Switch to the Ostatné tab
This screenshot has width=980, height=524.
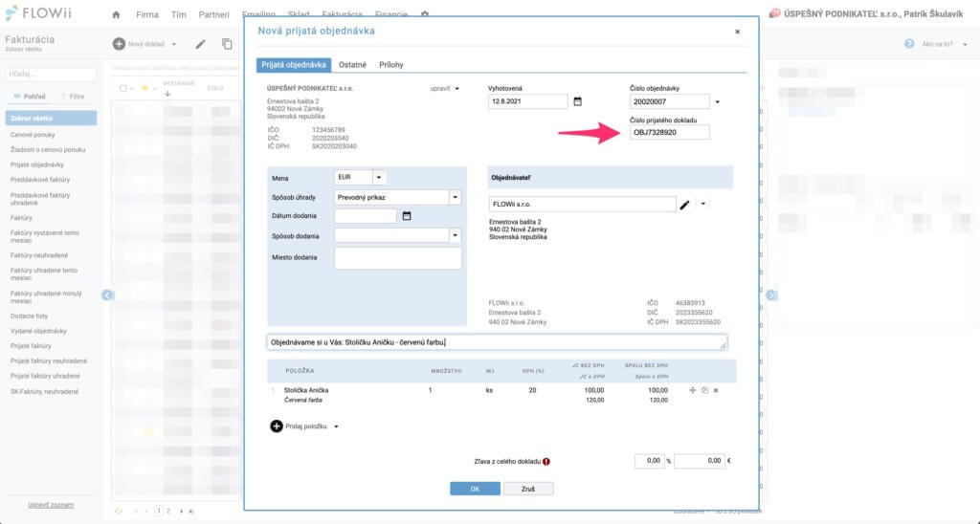(x=352, y=65)
